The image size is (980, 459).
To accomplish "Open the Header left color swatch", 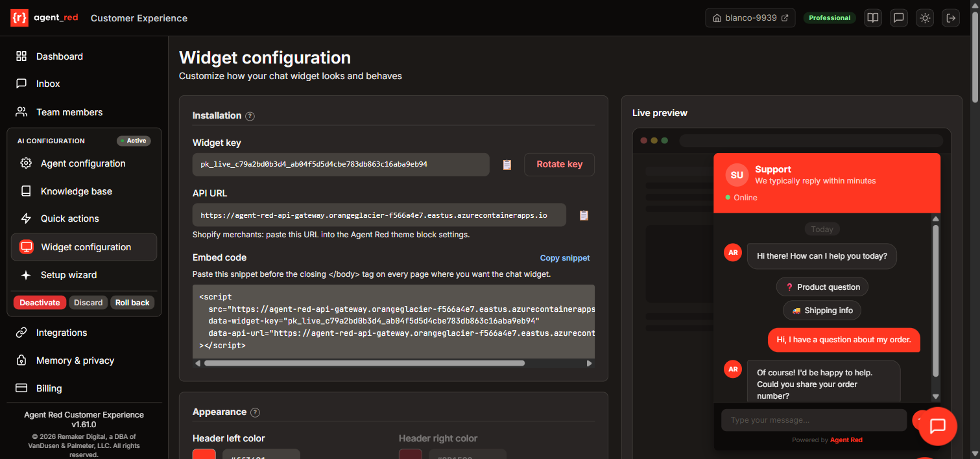I will pos(204,454).
